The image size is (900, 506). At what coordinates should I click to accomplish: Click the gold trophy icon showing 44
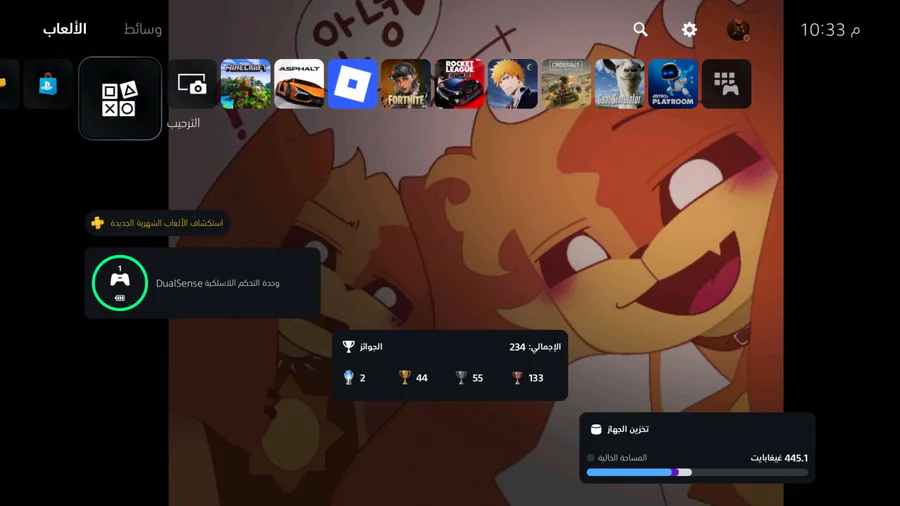[x=405, y=377]
